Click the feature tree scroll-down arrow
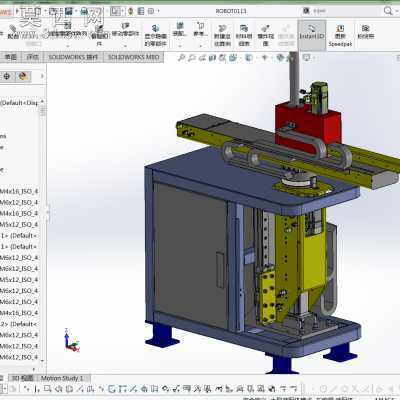The height and width of the screenshot is (400, 400). 42,361
